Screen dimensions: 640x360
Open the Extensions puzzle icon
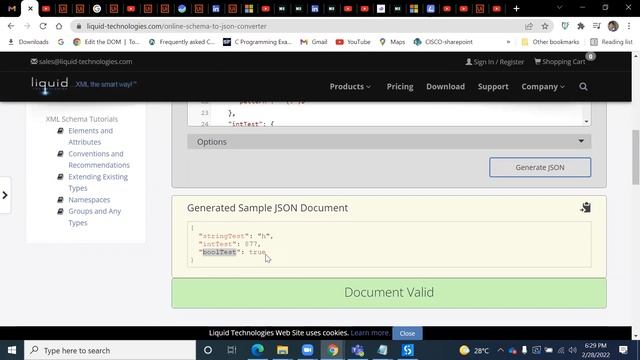point(581,26)
